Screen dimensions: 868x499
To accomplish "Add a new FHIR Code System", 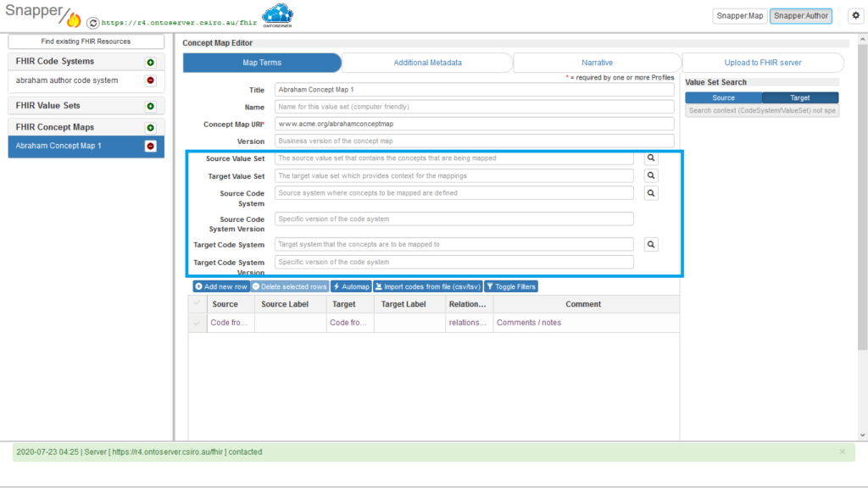I will [150, 62].
